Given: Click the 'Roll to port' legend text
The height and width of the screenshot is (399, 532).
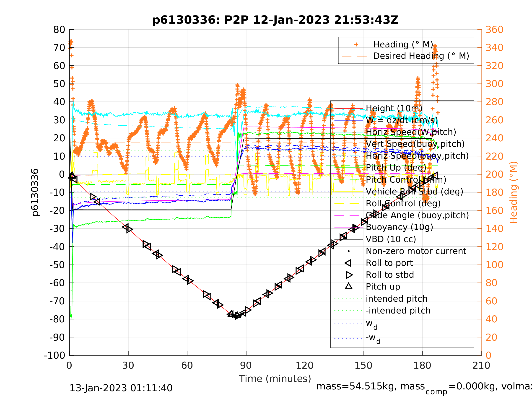Looking at the screenshot, I should (x=389, y=263).
